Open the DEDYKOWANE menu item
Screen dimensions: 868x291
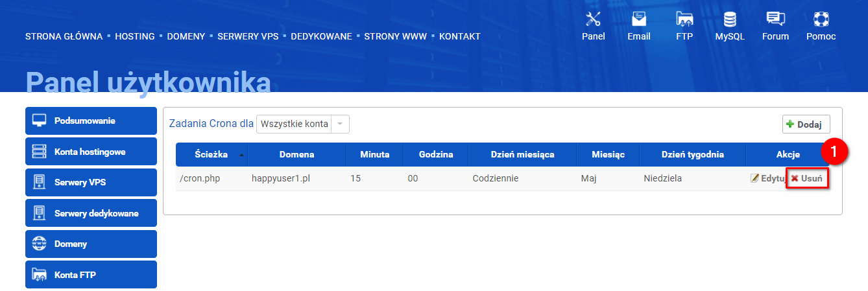(x=321, y=36)
